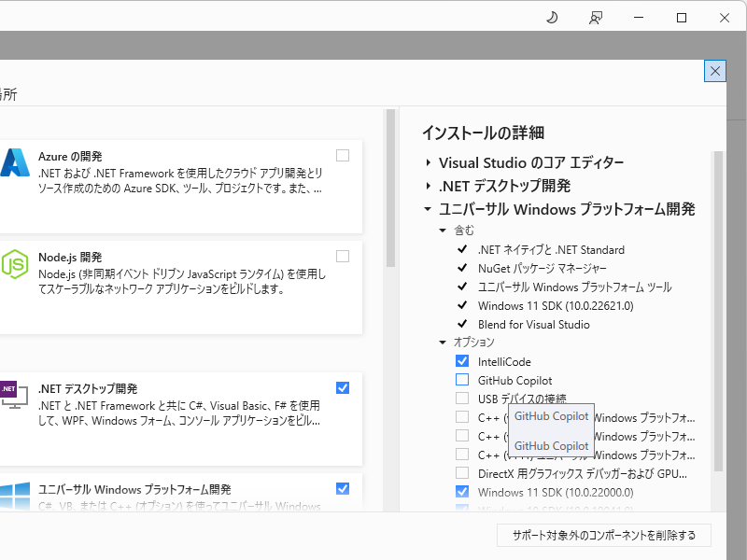
Task: Disable the IntelliCode component checkbox
Action: coord(462,361)
